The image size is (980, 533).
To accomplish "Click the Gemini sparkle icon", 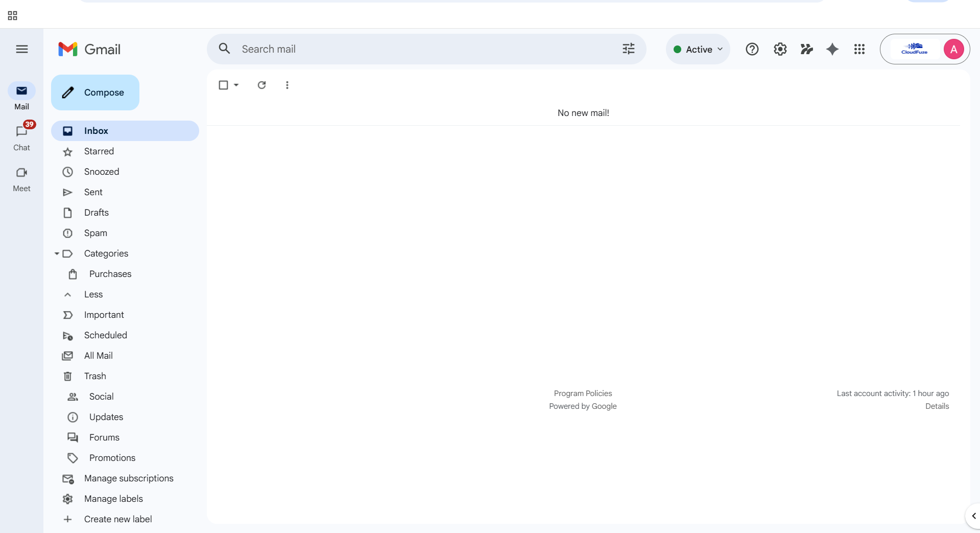I will point(832,49).
